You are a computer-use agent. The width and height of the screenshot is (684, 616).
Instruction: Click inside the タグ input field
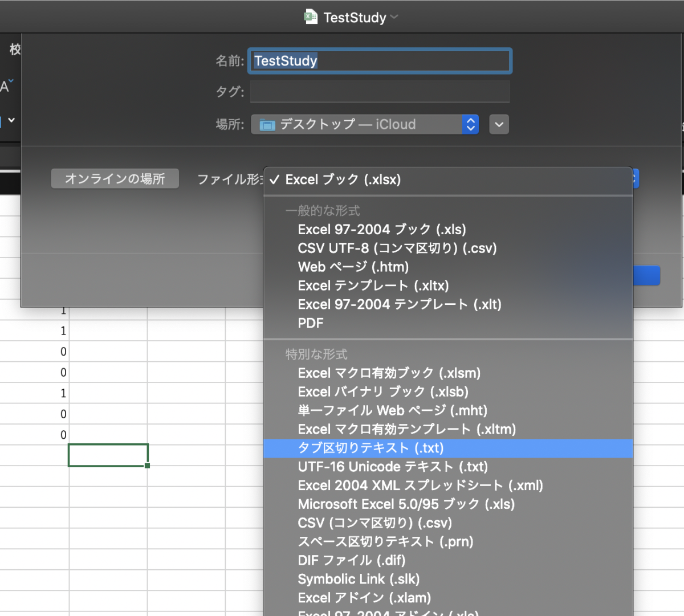pyautogui.click(x=379, y=91)
